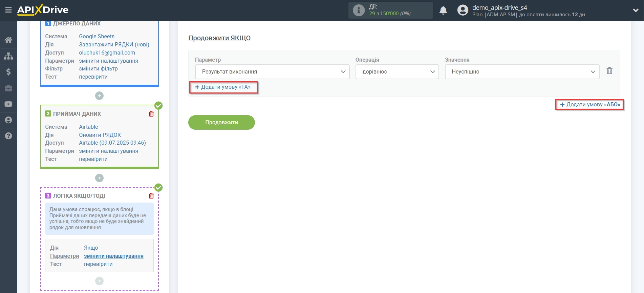Open the help question-mark sidebar icon

[x=8, y=136]
